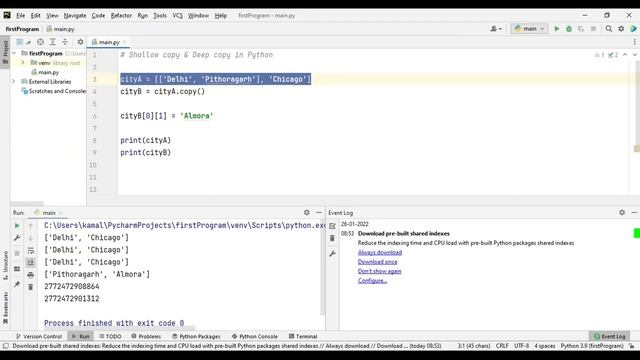The image size is (640, 360).
Task: Pin the Run tab
Action: [17, 284]
